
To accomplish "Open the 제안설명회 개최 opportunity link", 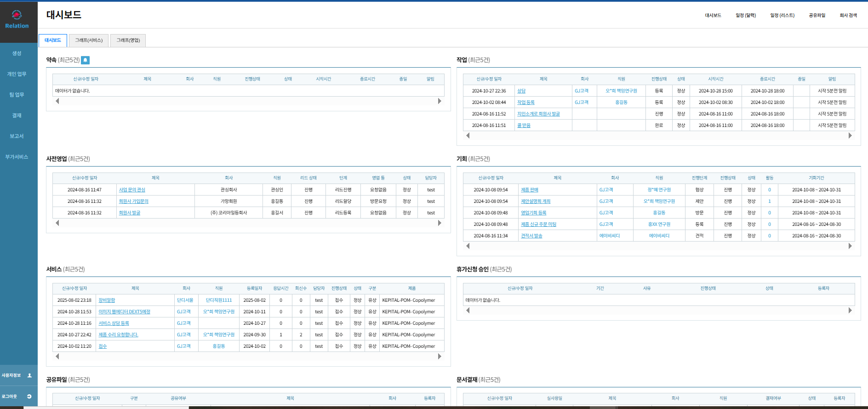I will [x=536, y=202].
